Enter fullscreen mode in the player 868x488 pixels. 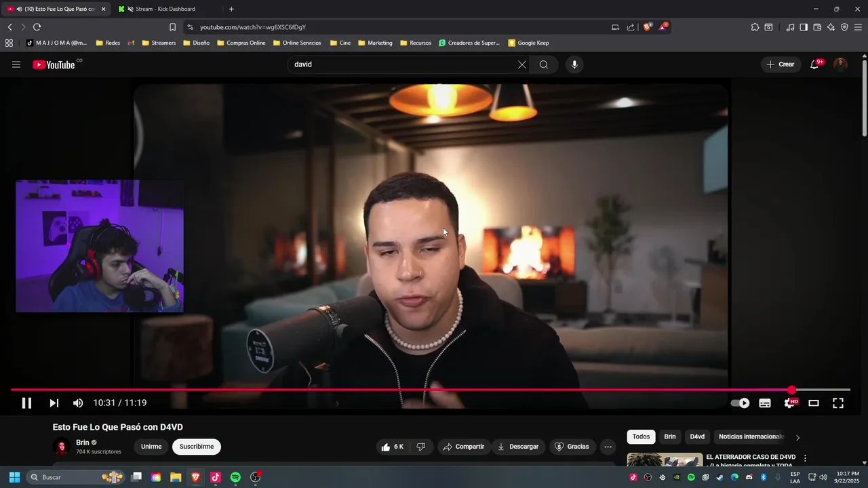point(838,403)
